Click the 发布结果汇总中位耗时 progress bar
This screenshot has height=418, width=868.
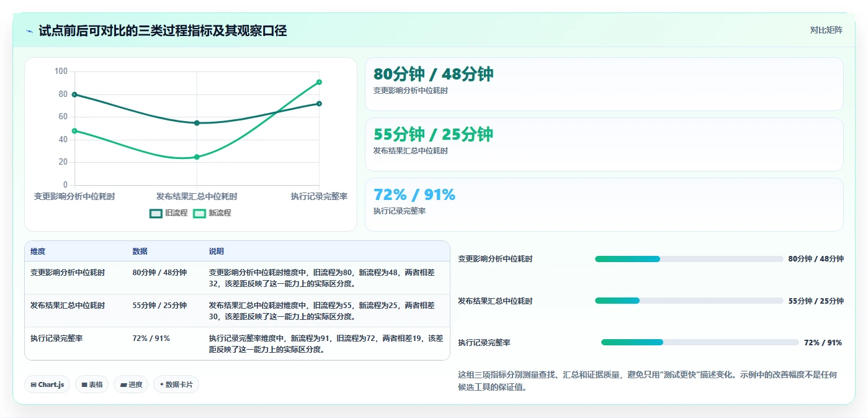pos(689,301)
